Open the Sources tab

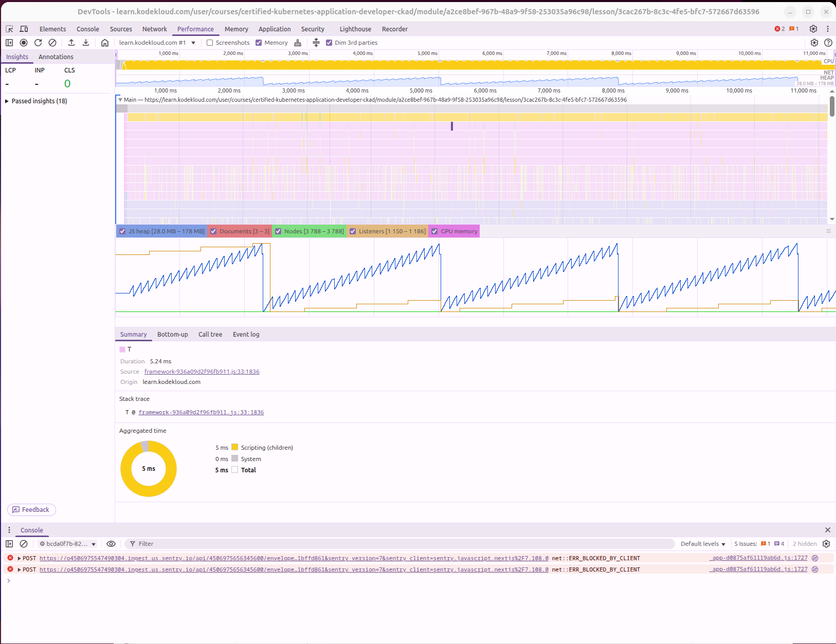(121, 29)
